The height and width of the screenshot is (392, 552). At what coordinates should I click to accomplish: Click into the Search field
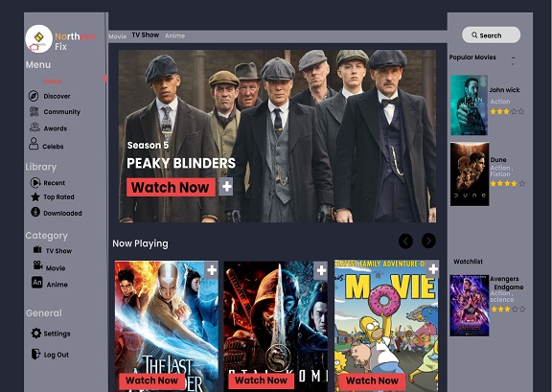[491, 35]
